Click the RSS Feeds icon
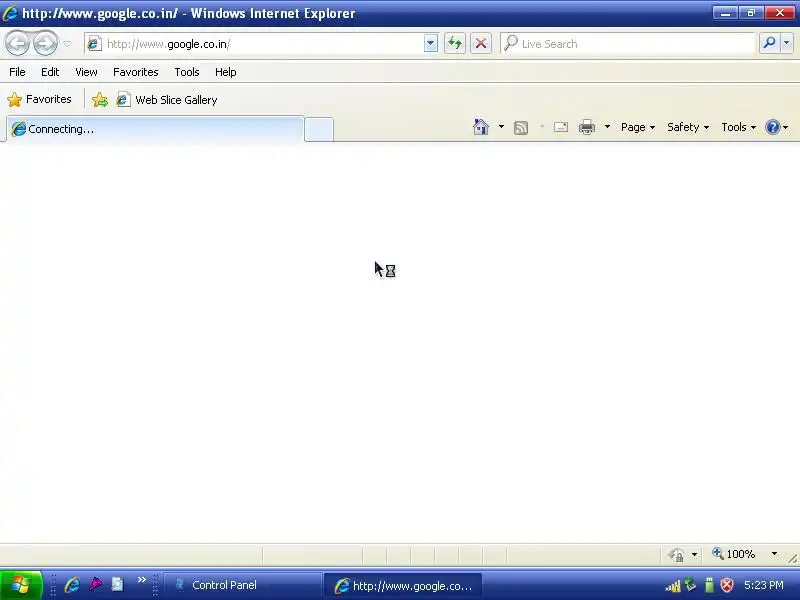This screenshot has width=800, height=600. click(521, 128)
